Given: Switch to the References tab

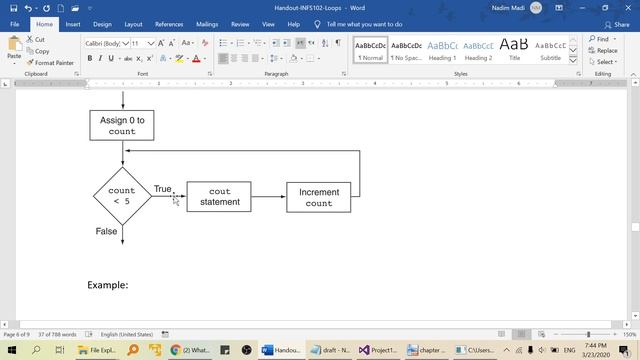Looking at the screenshot, I should coord(169,24).
